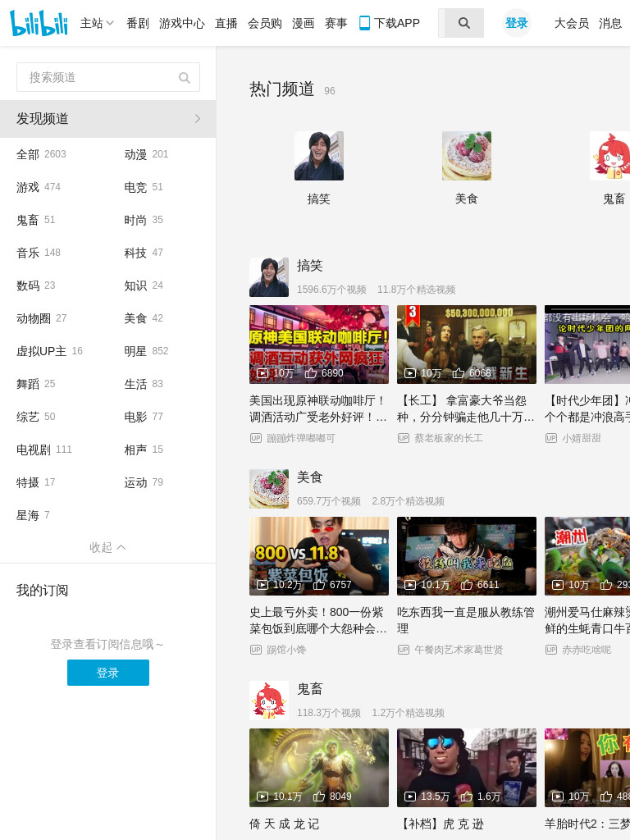The height and width of the screenshot is (840, 630).
Task: Open uploader 赤赤吃啥呢
Action: click(x=586, y=650)
